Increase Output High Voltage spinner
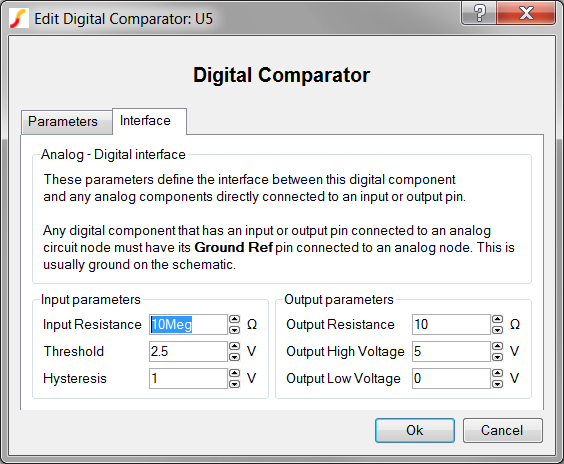 [497, 346]
